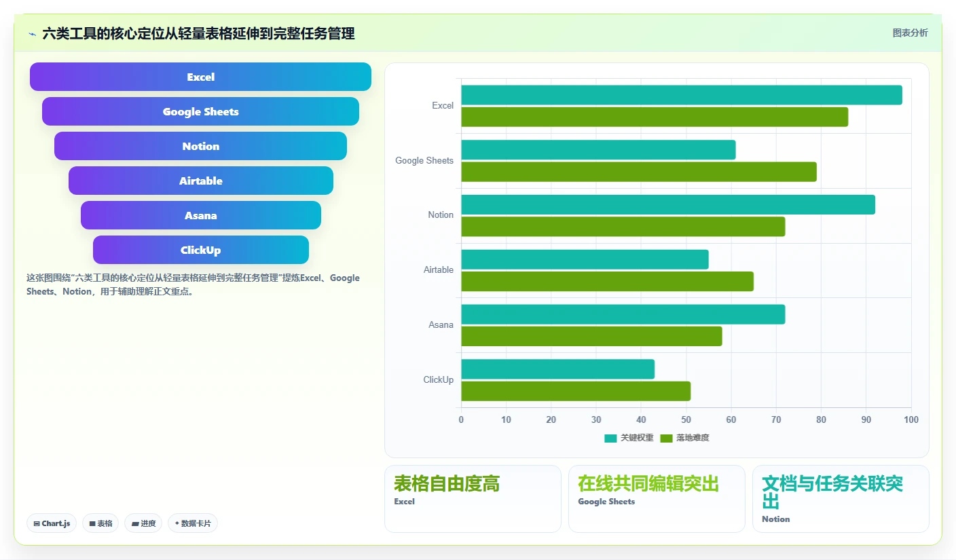Select the Asana funnel bar
The height and width of the screenshot is (560, 956).
(x=200, y=215)
